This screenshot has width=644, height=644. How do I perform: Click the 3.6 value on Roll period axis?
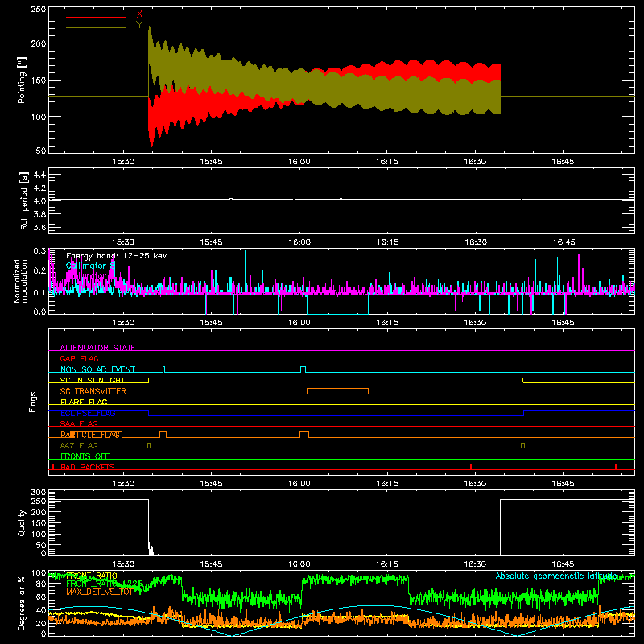pos(39,227)
